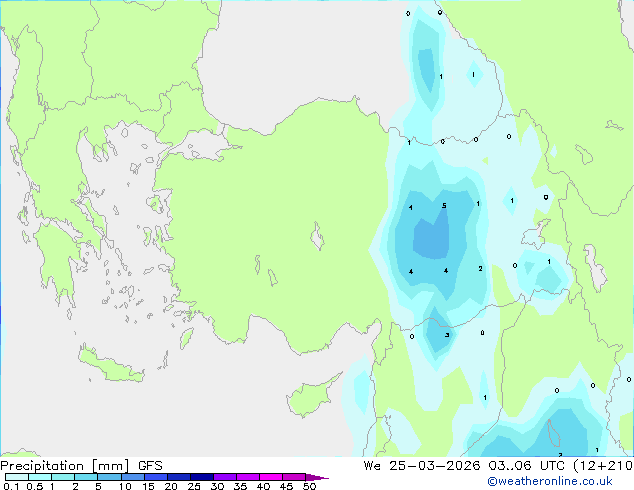Screen dimensions: 634x490
Task: Select the 5 mm legend color swatch
Action: 109,477
